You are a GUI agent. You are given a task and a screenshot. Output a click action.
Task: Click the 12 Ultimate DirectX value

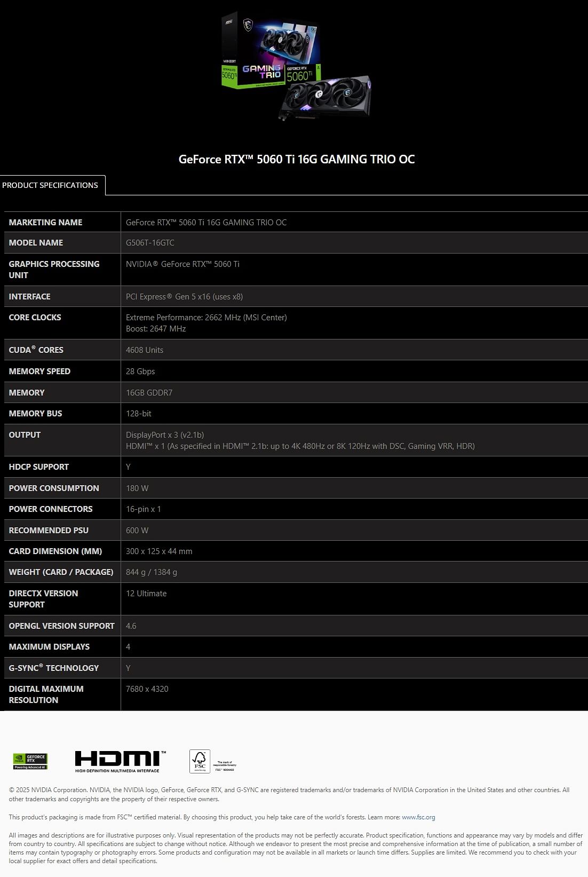click(146, 593)
